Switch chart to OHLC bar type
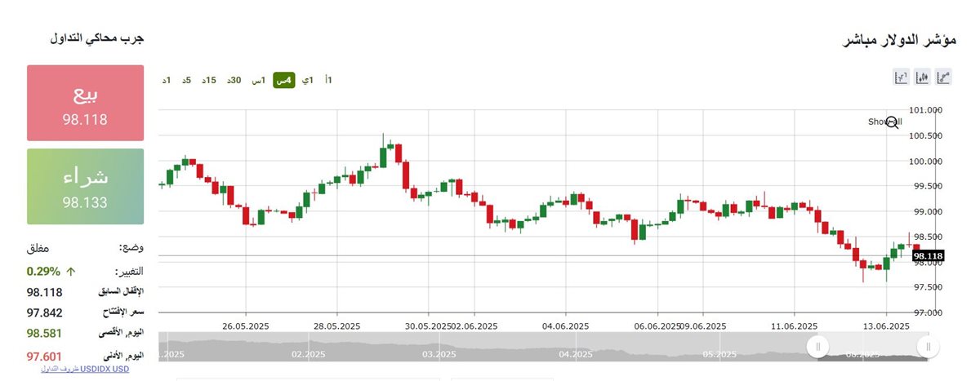Image resolution: width=980 pixels, height=381 pixels. point(902,78)
